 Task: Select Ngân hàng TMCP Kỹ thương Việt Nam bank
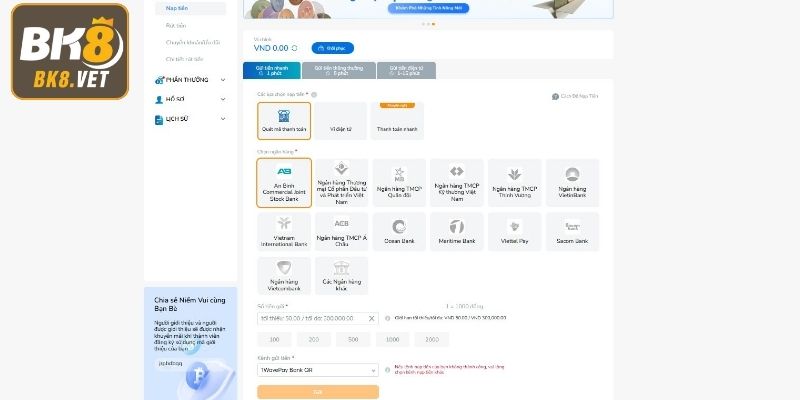[x=457, y=183]
